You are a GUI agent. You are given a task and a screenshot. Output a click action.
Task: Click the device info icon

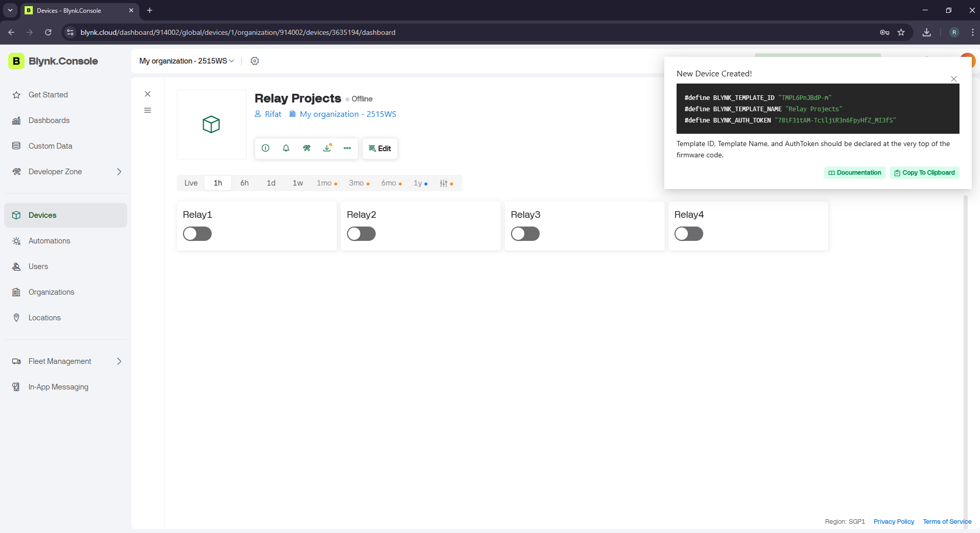click(x=266, y=148)
